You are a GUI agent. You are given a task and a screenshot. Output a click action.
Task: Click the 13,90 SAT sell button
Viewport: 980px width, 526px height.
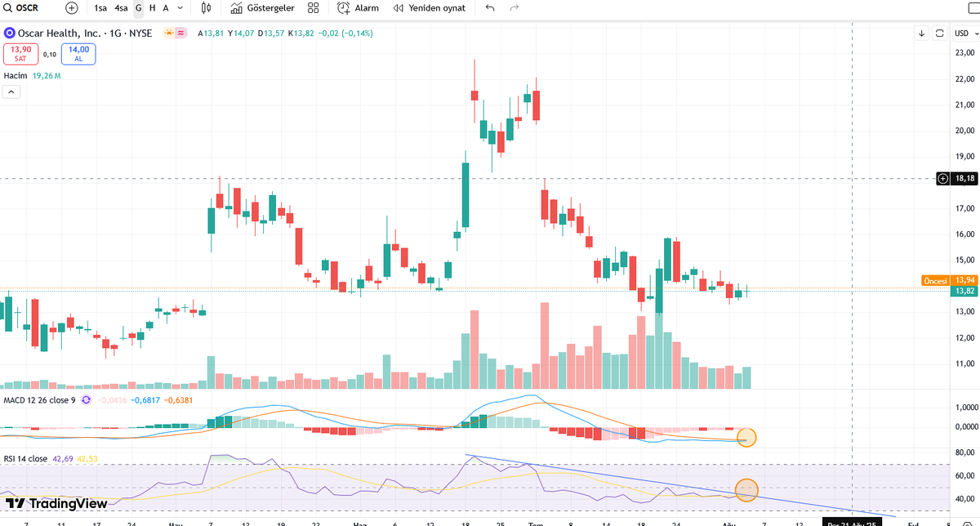click(20, 55)
